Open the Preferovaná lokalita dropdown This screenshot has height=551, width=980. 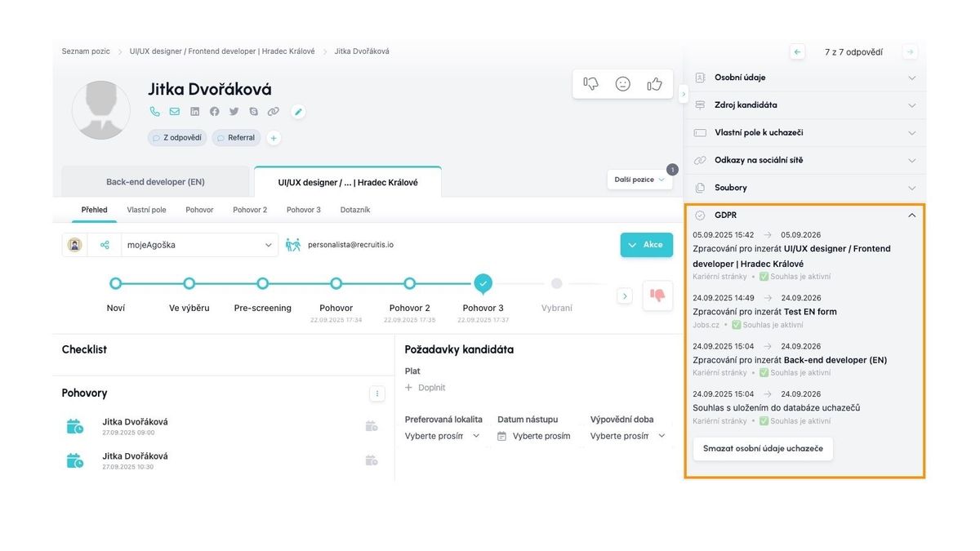pos(443,436)
